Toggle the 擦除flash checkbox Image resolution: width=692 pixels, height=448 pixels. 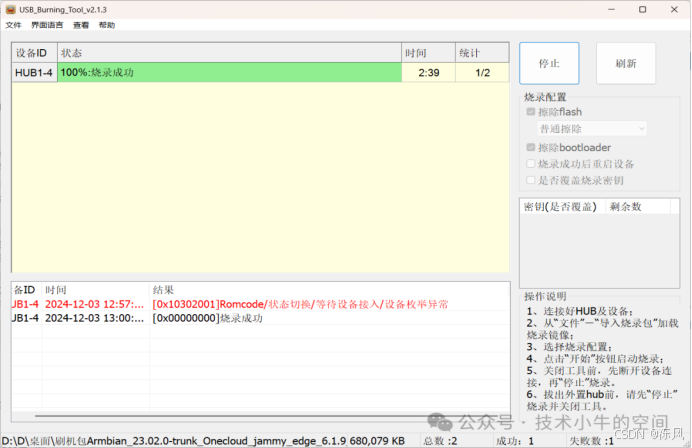(x=531, y=112)
